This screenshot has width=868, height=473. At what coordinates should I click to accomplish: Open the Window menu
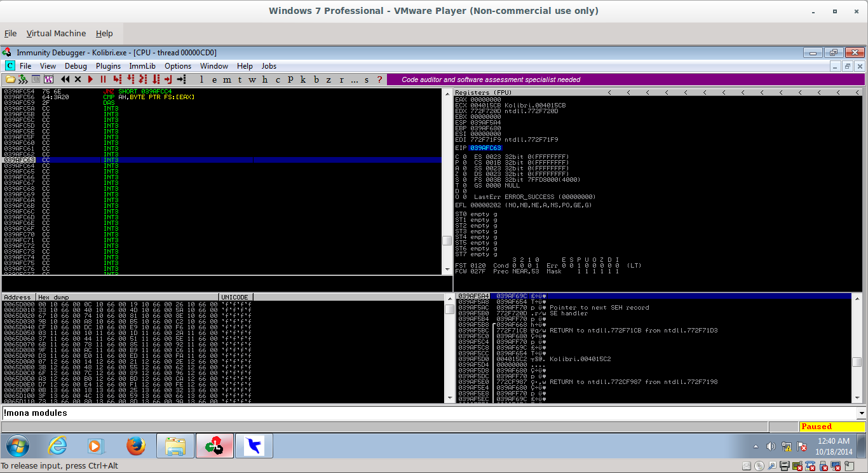(x=214, y=66)
